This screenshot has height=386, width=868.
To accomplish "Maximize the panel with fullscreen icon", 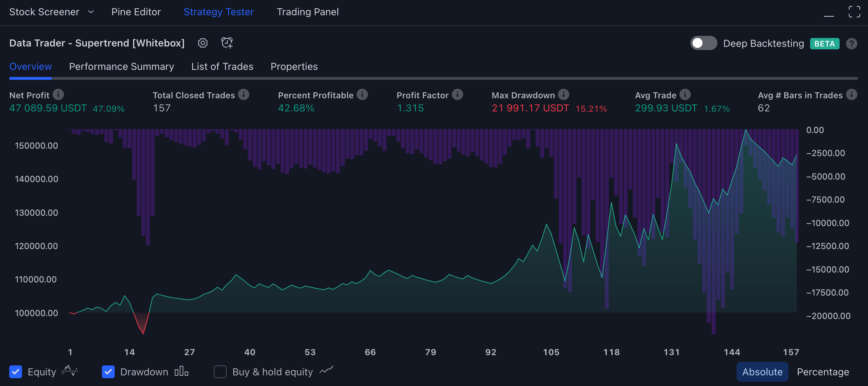I will [x=854, y=12].
